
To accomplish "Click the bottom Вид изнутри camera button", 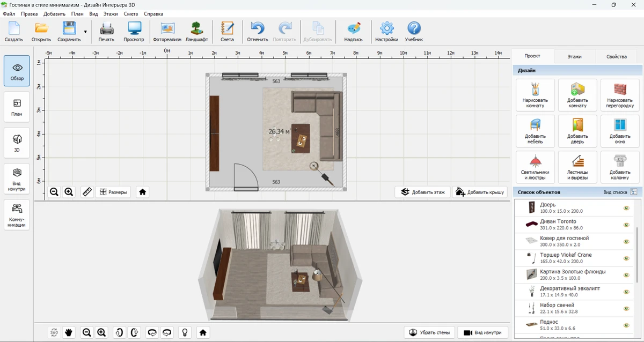I will 482,332.
